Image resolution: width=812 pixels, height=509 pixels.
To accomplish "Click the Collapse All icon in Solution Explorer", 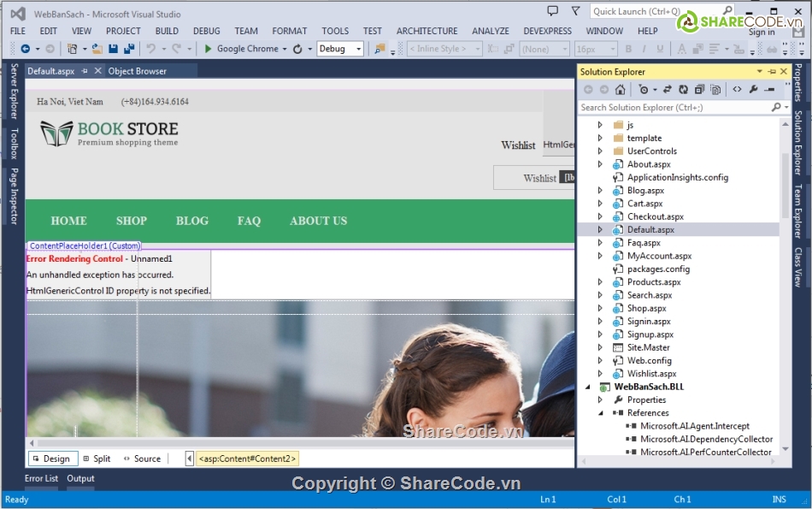I will [699, 90].
